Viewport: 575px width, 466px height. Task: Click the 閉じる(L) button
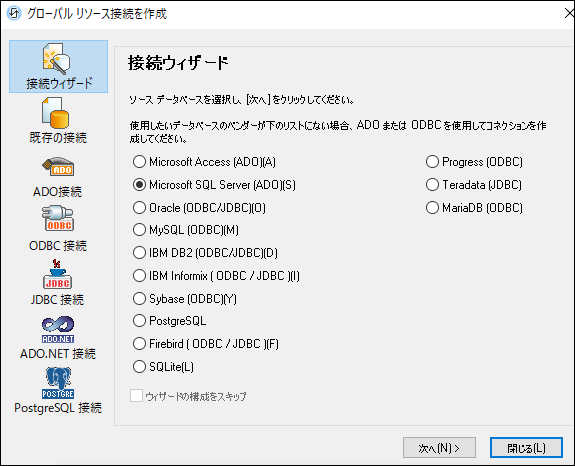click(x=526, y=448)
